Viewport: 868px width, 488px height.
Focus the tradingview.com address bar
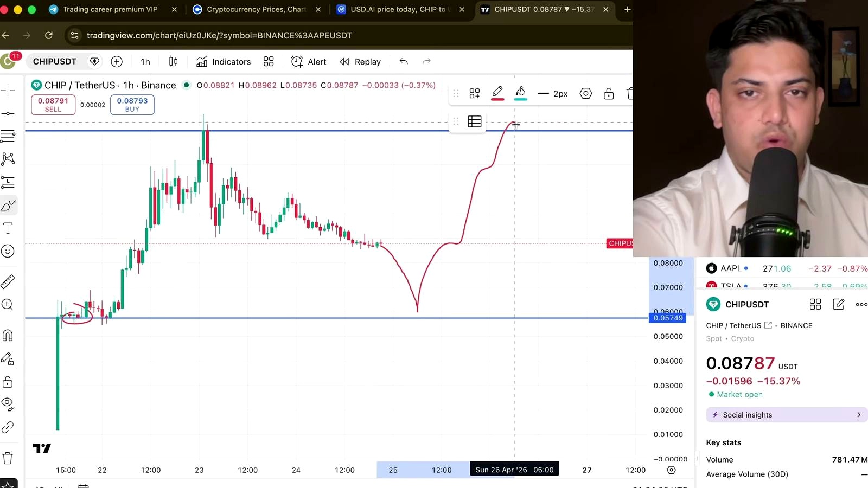point(219,35)
